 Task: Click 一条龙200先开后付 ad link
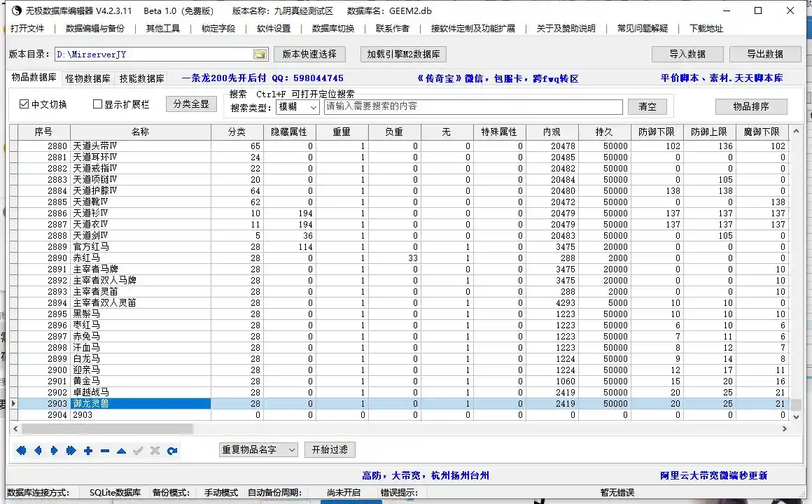pos(262,78)
